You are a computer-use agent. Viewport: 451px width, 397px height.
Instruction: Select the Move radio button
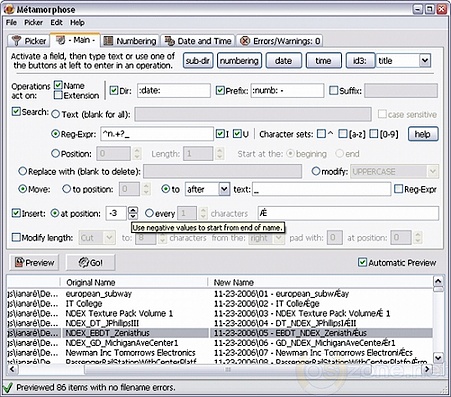tap(23, 189)
